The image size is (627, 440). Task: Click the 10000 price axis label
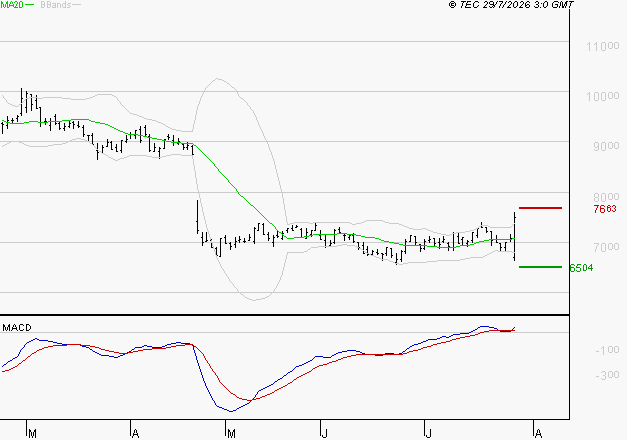pyautogui.click(x=603, y=96)
